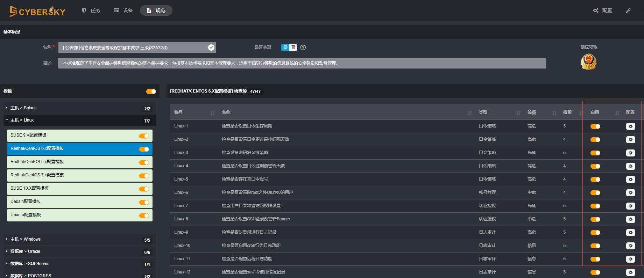Open gear settings for Linux-10 row
644x278 pixels.
630,246
